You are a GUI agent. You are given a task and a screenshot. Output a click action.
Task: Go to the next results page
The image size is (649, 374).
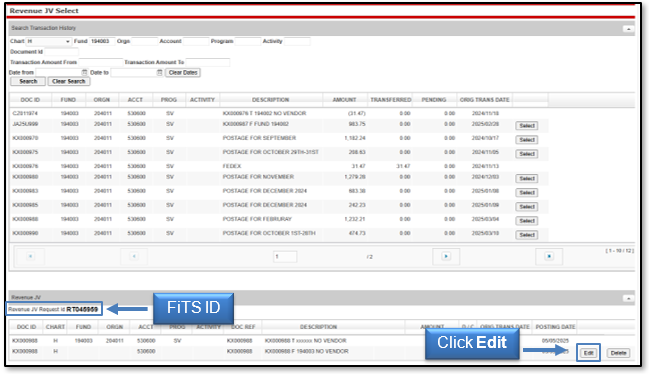tap(446, 257)
